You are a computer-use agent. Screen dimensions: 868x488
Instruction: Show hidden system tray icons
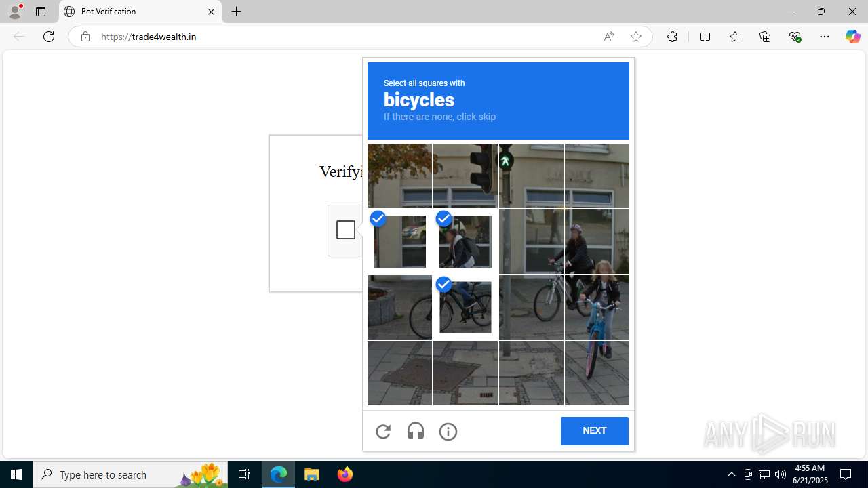pyautogui.click(x=731, y=474)
